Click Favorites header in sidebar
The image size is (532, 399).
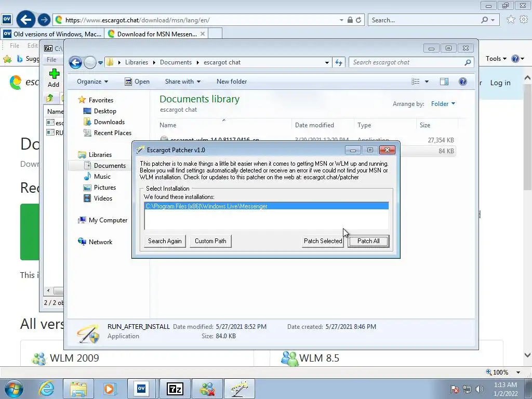101,100
